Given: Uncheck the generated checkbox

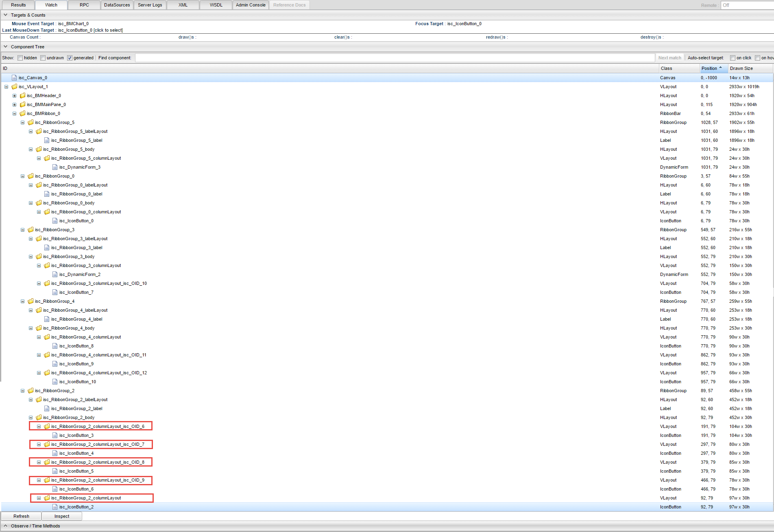Looking at the screenshot, I should click(x=70, y=58).
